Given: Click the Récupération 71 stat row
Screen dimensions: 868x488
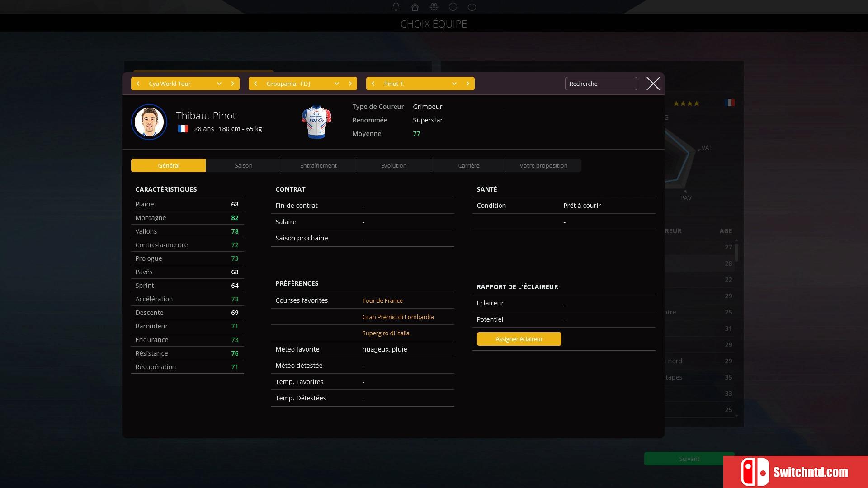Looking at the screenshot, I should coord(187,367).
